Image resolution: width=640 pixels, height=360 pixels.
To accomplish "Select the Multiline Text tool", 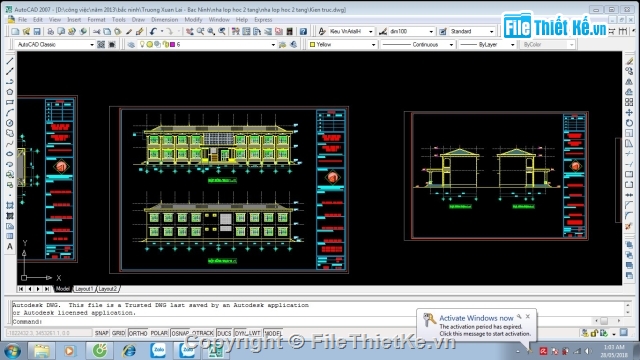I will [x=10, y=247].
